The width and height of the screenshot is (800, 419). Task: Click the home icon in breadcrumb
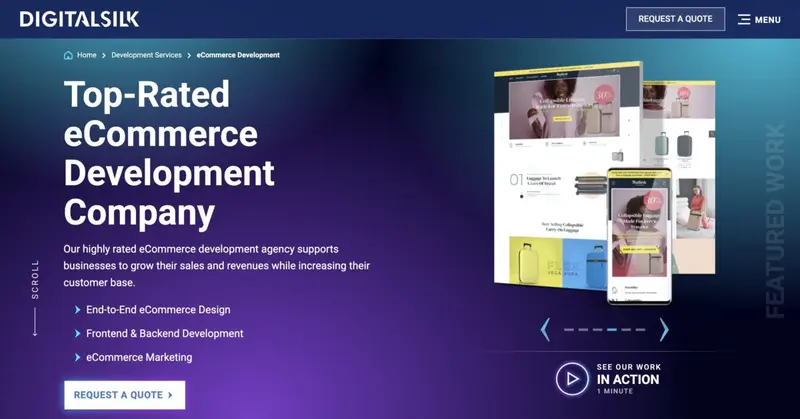click(x=68, y=55)
